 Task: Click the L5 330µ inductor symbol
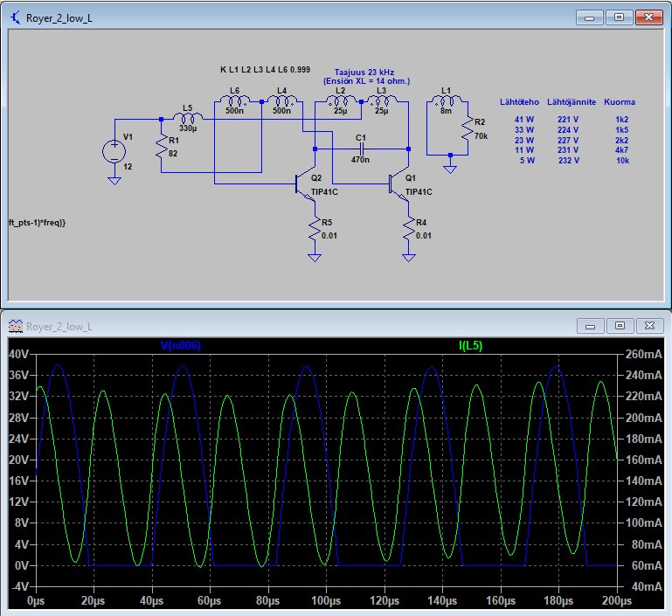click(x=187, y=119)
